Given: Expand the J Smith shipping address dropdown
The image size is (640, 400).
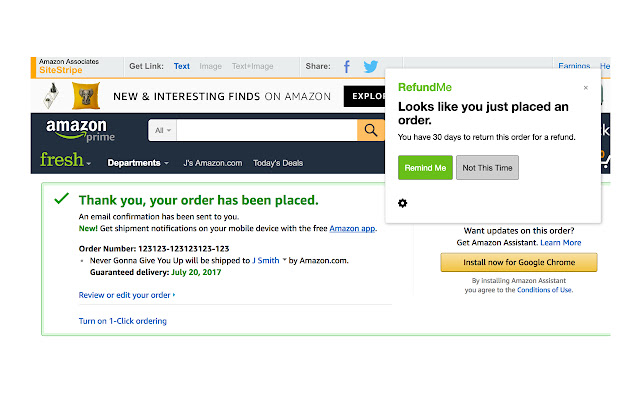Looking at the screenshot, I should click(285, 260).
